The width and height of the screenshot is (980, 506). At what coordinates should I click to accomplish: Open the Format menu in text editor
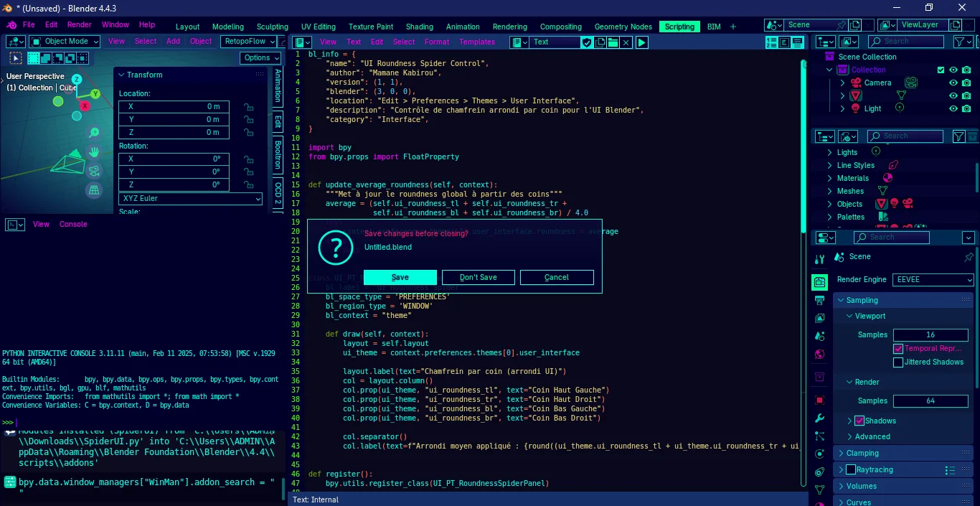(x=437, y=42)
